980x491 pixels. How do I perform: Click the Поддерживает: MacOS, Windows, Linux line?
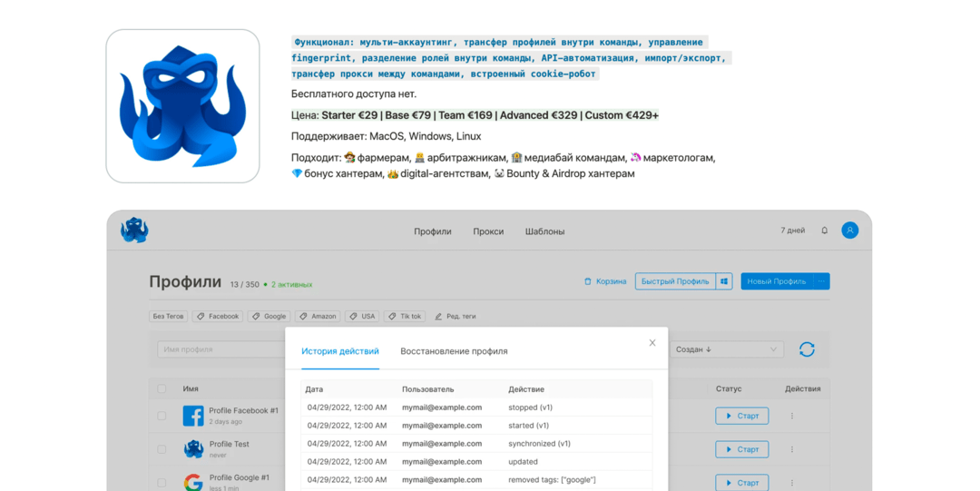tap(387, 136)
